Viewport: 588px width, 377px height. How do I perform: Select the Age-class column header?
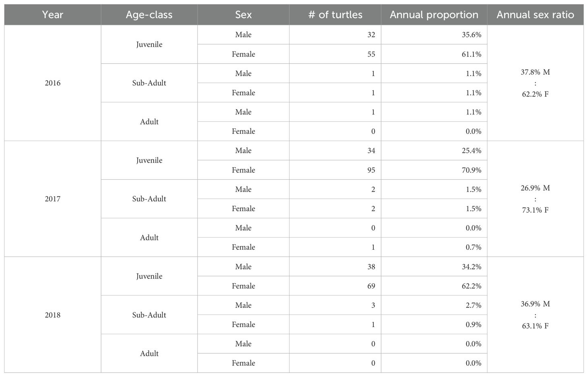tap(149, 15)
